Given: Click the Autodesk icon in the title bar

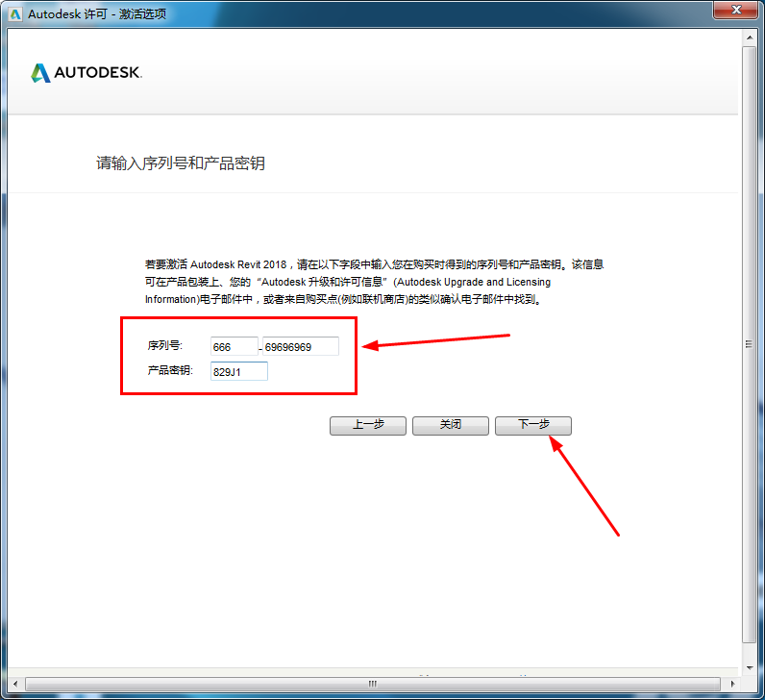Looking at the screenshot, I should pos(15,13).
